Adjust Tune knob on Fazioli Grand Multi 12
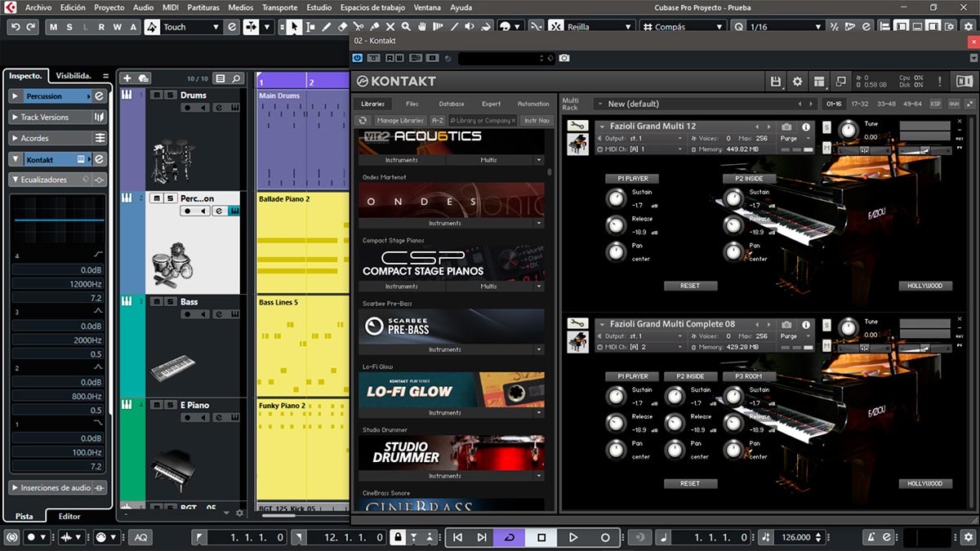Screen dimensions: 980x551 849,129
